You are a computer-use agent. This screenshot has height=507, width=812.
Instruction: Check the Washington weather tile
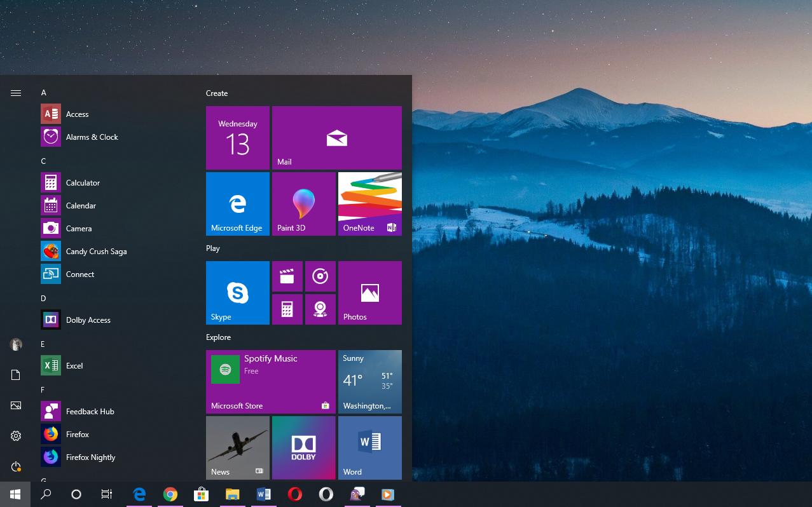coord(370,381)
